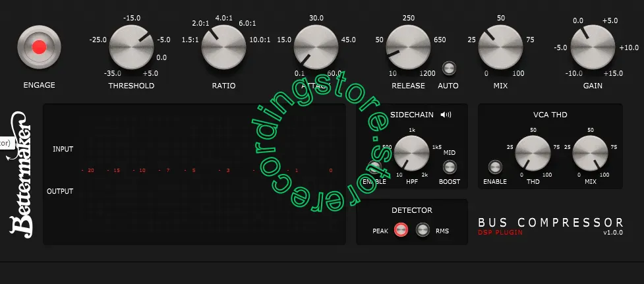Toggle the MID BOOST button
This screenshot has width=644, height=284.
[x=450, y=167]
